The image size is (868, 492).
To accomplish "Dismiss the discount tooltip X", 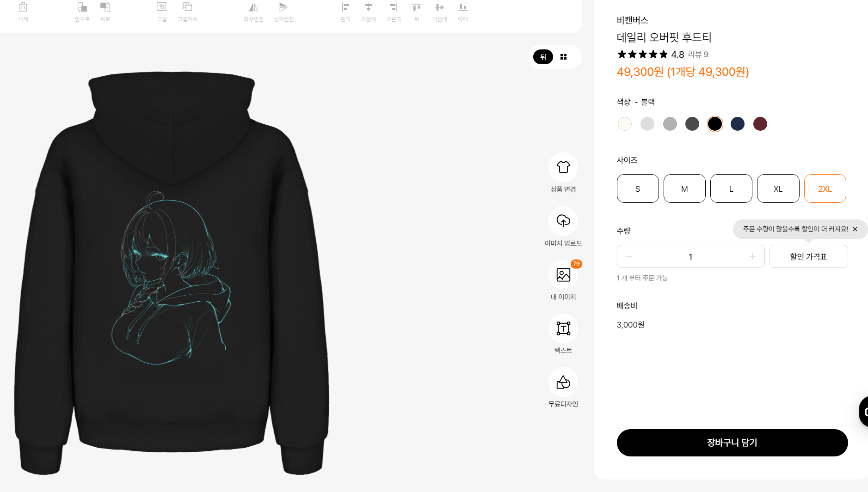I will [x=855, y=229].
